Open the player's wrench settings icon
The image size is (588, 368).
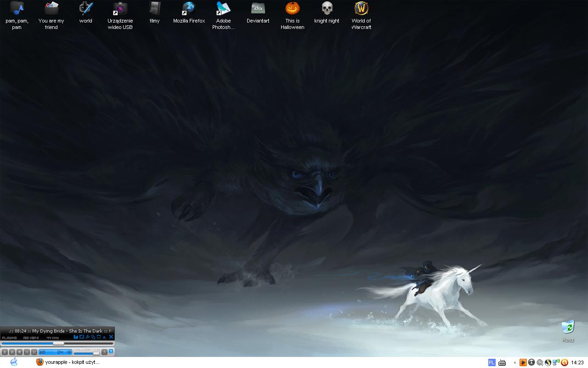coord(87,337)
